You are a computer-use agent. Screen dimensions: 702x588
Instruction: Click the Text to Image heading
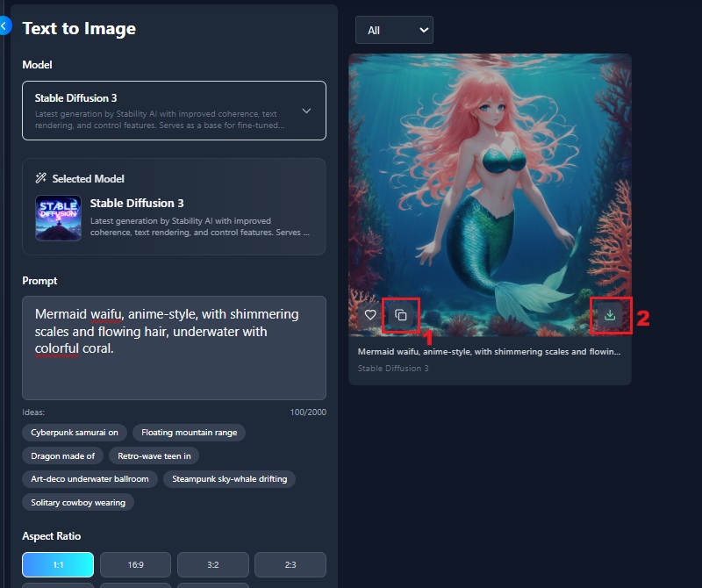click(x=79, y=28)
